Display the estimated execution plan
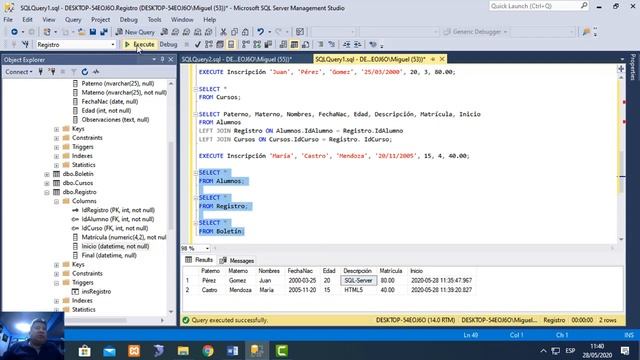The width and height of the screenshot is (640, 360). tap(209, 44)
